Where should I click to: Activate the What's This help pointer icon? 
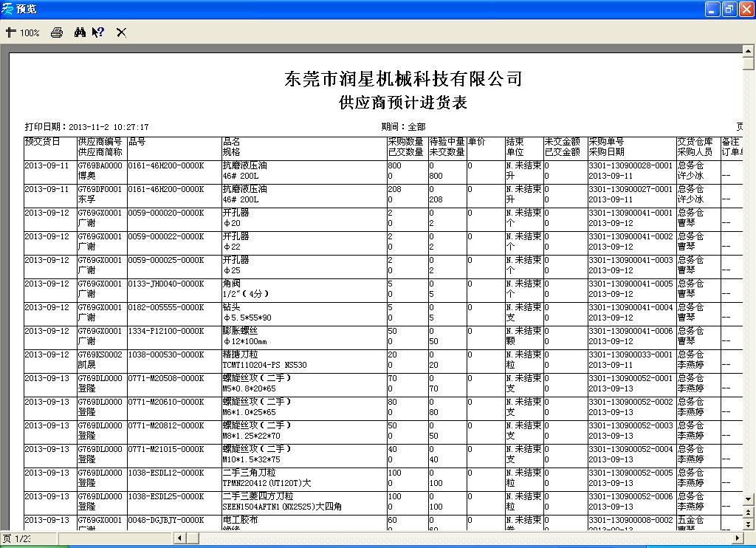(x=98, y=32)
